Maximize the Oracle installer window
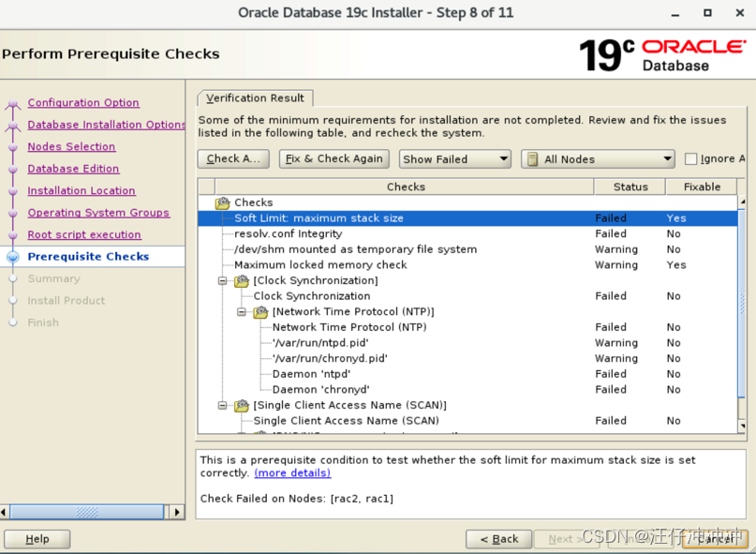This screenshot has width=756, height=554. click(x=707, y=13)
